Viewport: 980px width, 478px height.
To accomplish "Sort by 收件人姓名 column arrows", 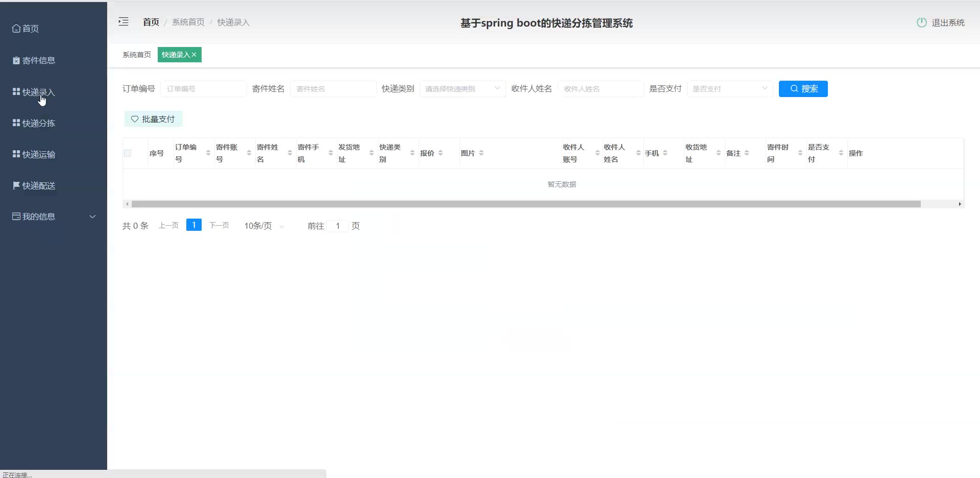I will (639, 153).
